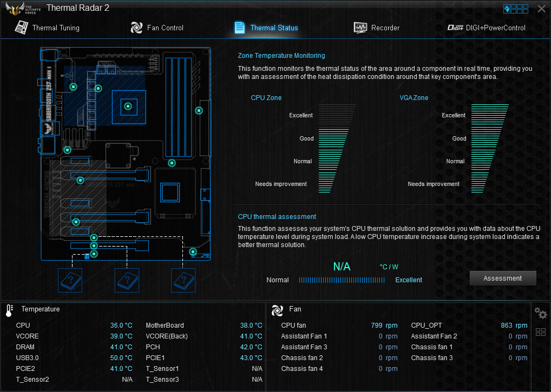551x392 pixels.
Task: Click the large N/A assessment reading
Action: click(x=342, y=267)
